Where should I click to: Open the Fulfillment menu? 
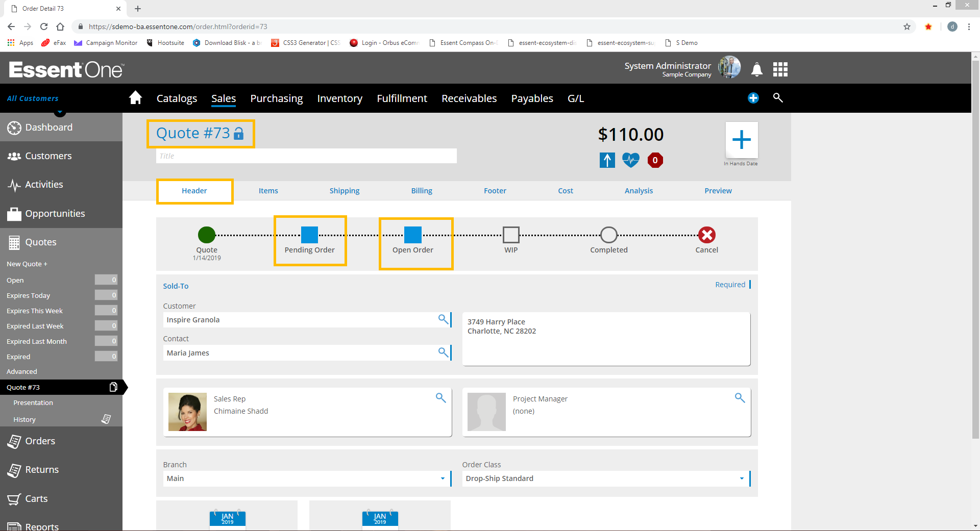402,98
